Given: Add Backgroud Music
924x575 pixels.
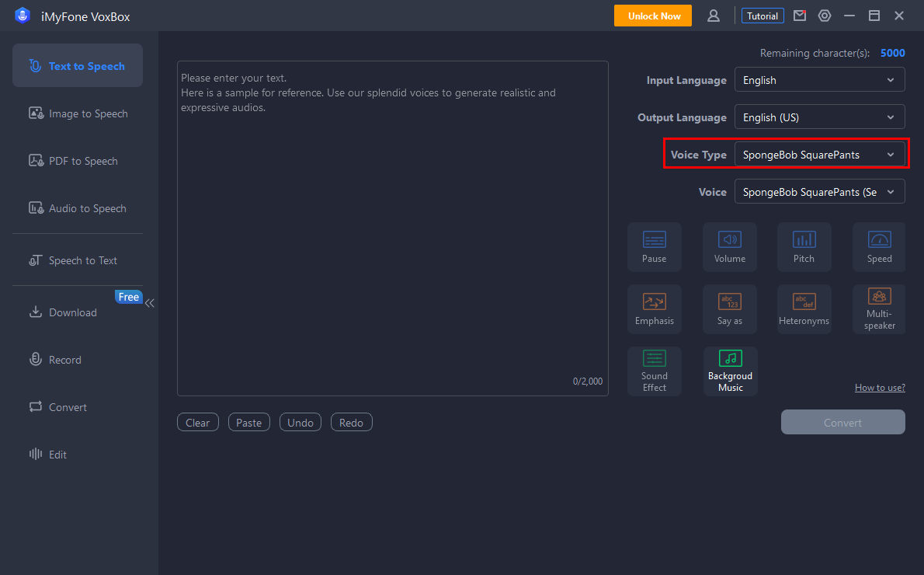Looking at the screenshot, I should point(730,371).
